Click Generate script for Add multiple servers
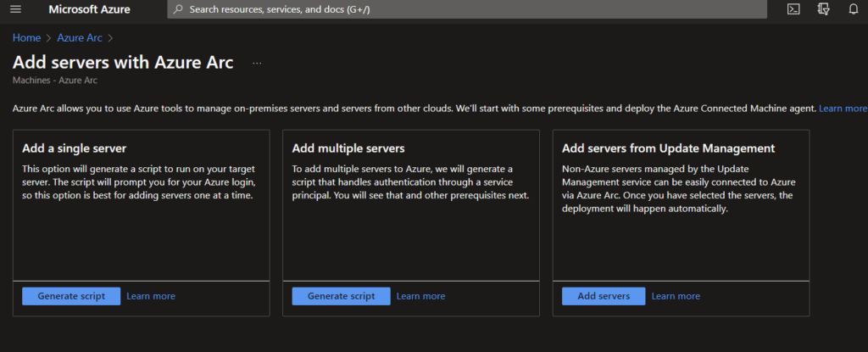The image size is (868, 352). click(x=341, y=296)
